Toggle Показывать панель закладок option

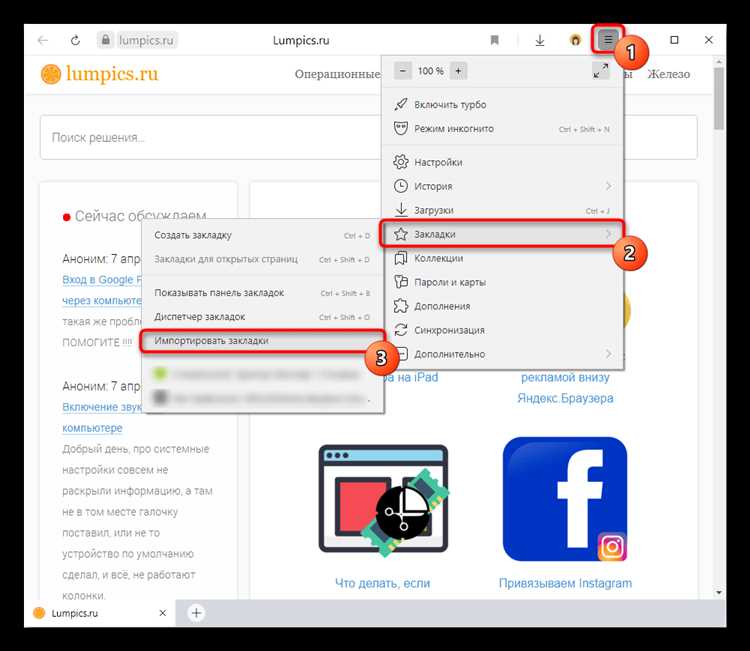coord(263,293)
